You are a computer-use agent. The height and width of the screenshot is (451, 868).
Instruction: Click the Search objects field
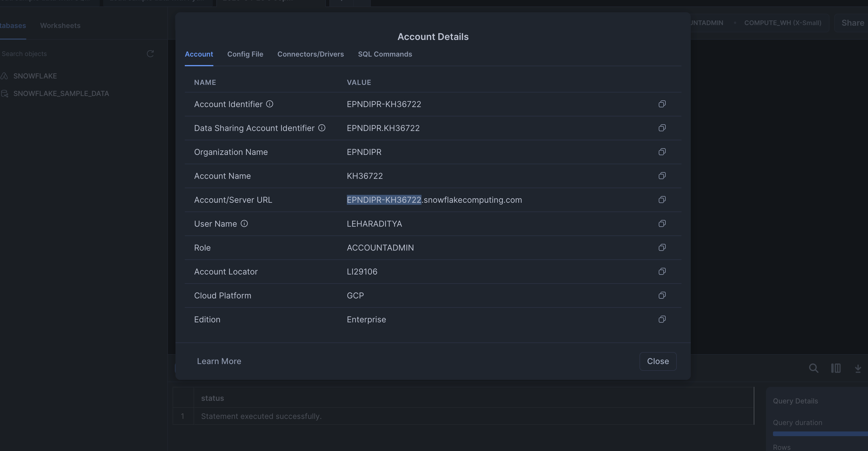[x=67, y=54]
